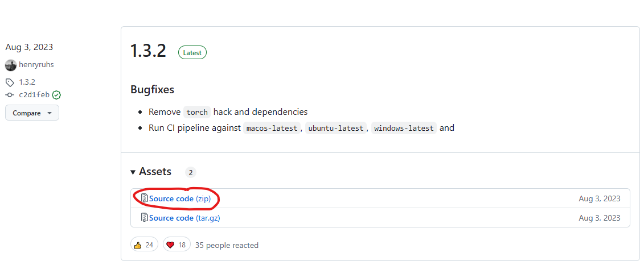The image size is (644, 265).
Task: Click the tag icon beside 1.3.2
Action: 10,82
